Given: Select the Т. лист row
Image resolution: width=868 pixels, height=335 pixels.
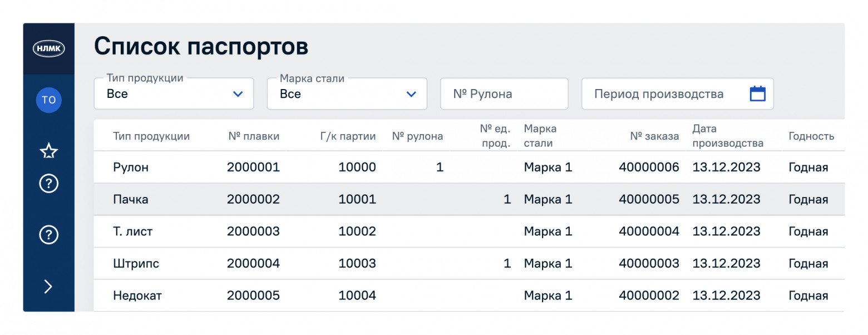Looking at the screenshot, I should click(132, 231).
